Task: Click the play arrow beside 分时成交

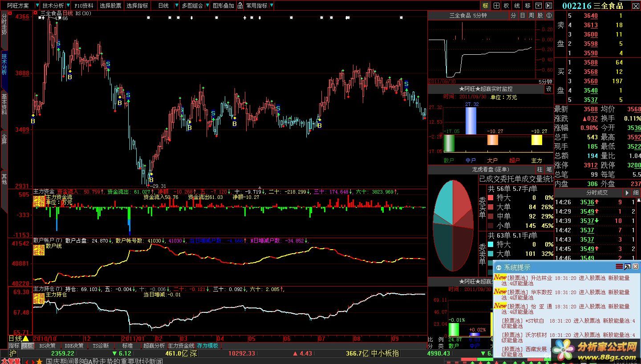Action: (627, 193)
